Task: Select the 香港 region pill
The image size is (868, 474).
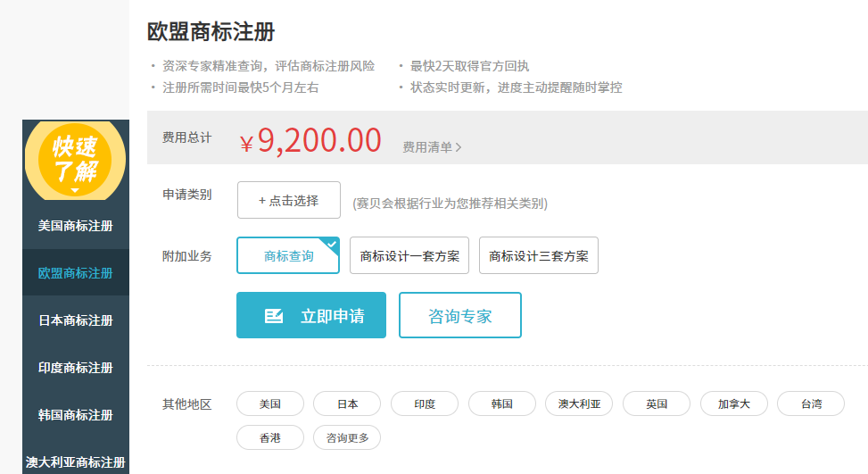Action: click(x=270, y=437)
